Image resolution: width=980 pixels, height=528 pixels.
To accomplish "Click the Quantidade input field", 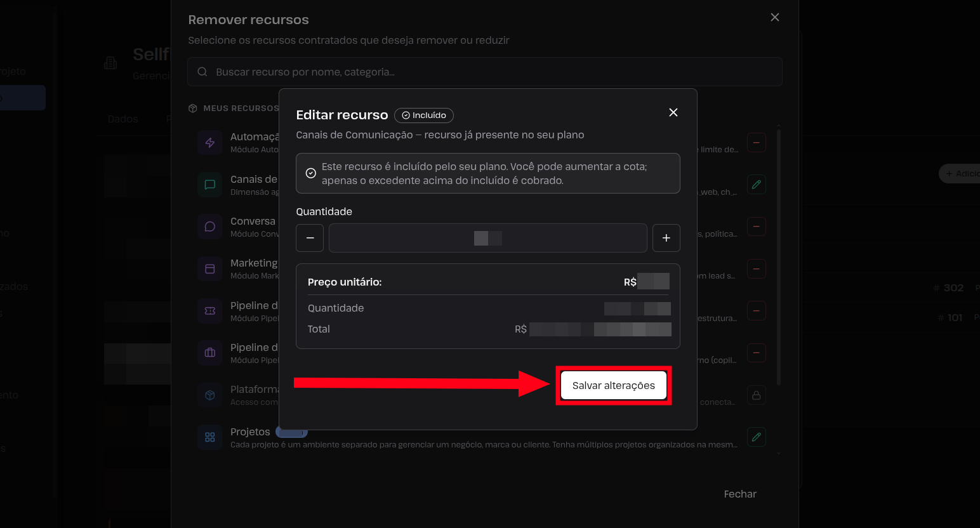I will (488, 238).
